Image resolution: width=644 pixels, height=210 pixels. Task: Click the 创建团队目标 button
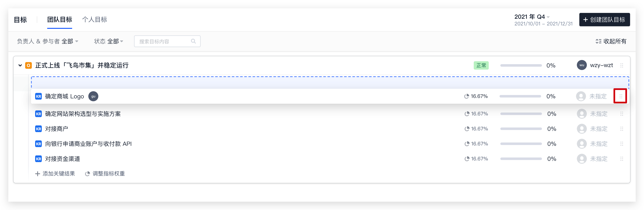[x=604, y=20]
